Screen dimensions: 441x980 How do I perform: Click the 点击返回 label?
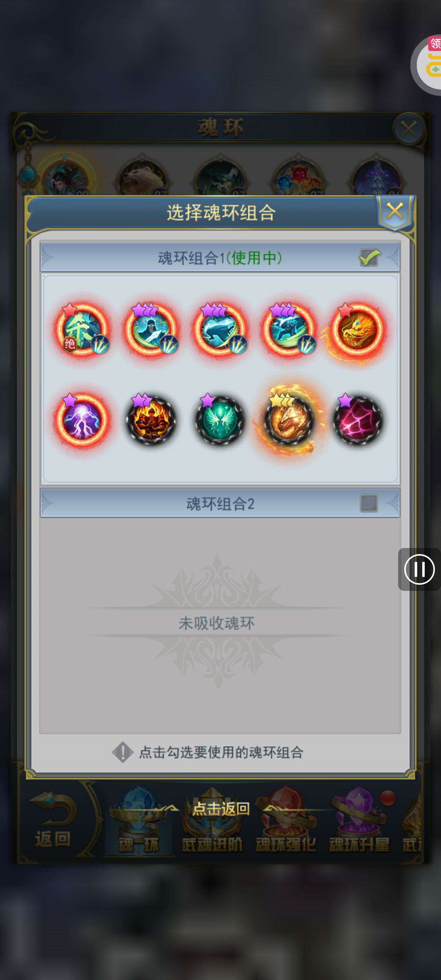[x=221, y=808]
